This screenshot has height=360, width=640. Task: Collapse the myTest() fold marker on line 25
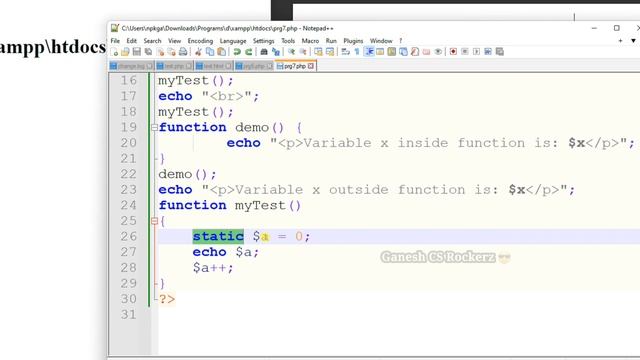coord(154,221)
